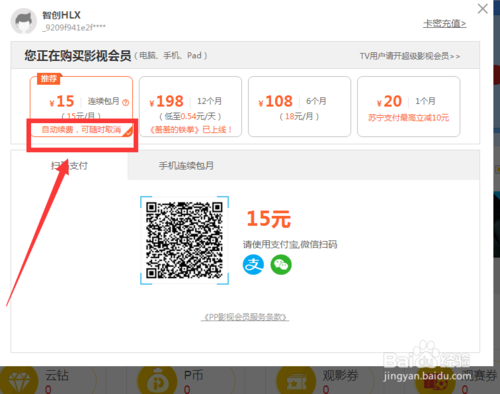This screenshot has width=500, height=394.
Task: Switch to the 扫码支付 tab
Action: pos(69,165)
